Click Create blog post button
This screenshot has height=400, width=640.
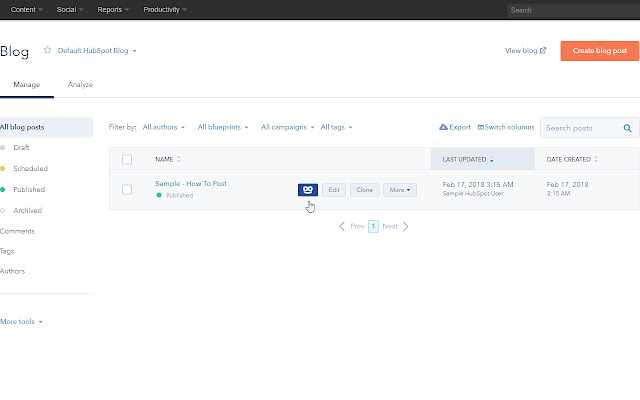tap(600, 51)
